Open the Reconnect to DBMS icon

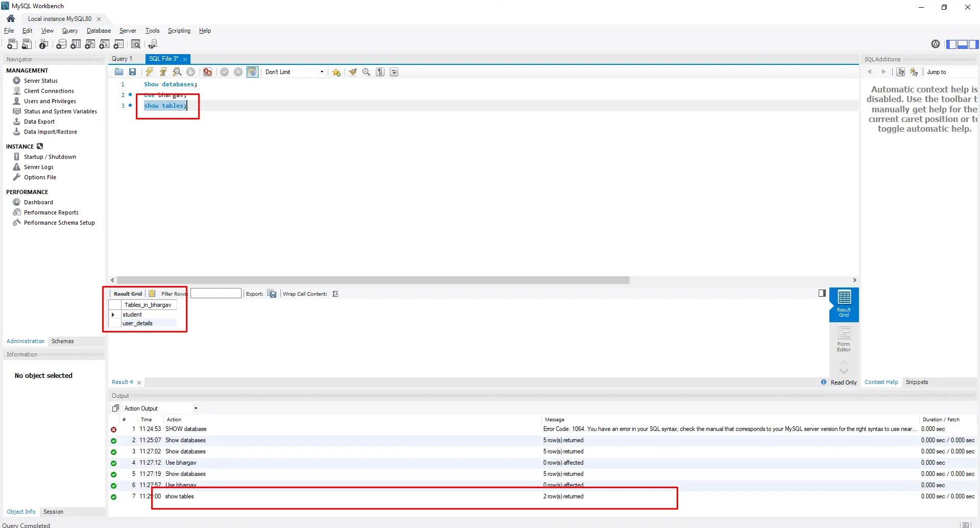pos(153,44)
